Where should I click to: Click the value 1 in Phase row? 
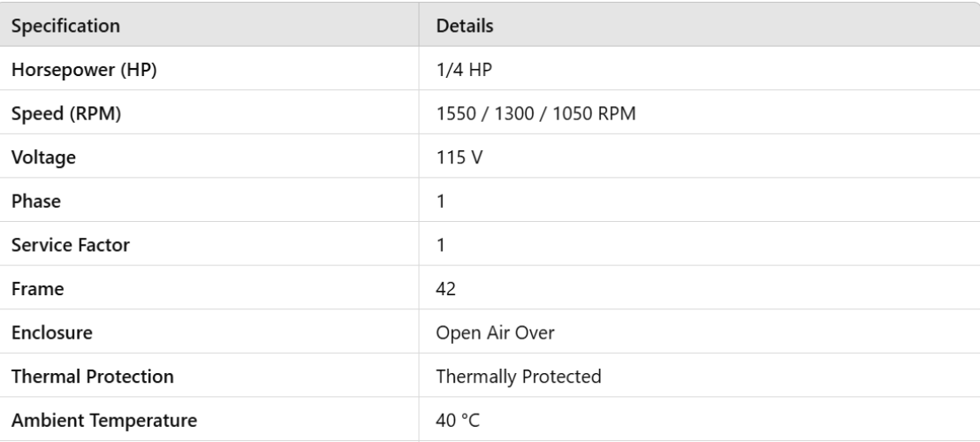442,201
